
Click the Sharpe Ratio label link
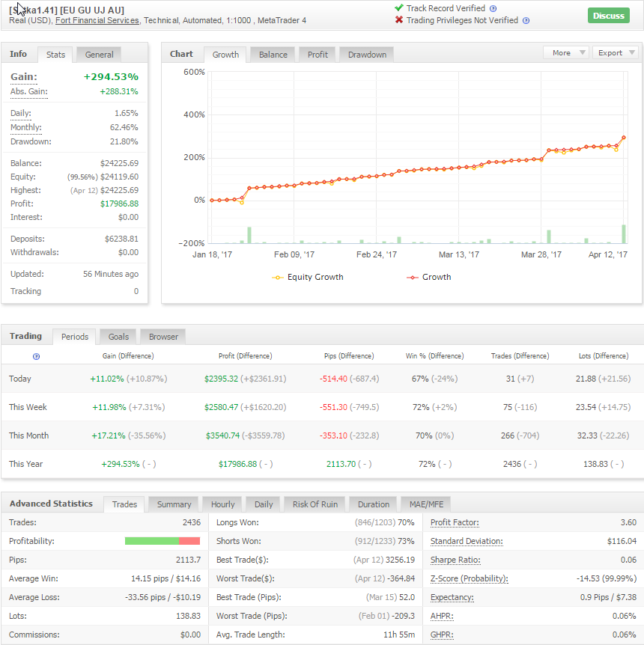pyautogui.click(x=455, y=560)
